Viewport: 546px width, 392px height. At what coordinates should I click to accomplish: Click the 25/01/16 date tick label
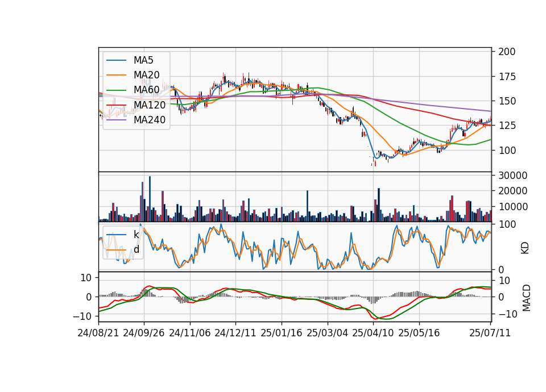point(282,333)
